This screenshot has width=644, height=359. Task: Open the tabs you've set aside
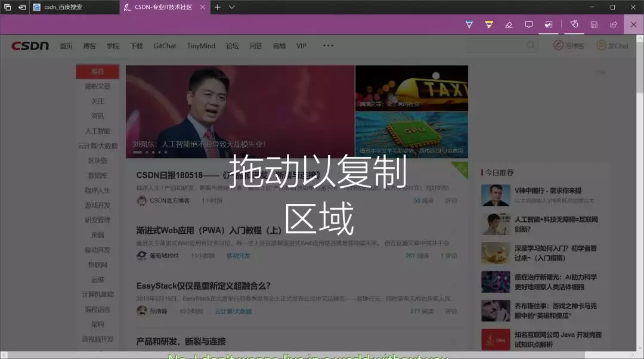[x=8, y=7]
